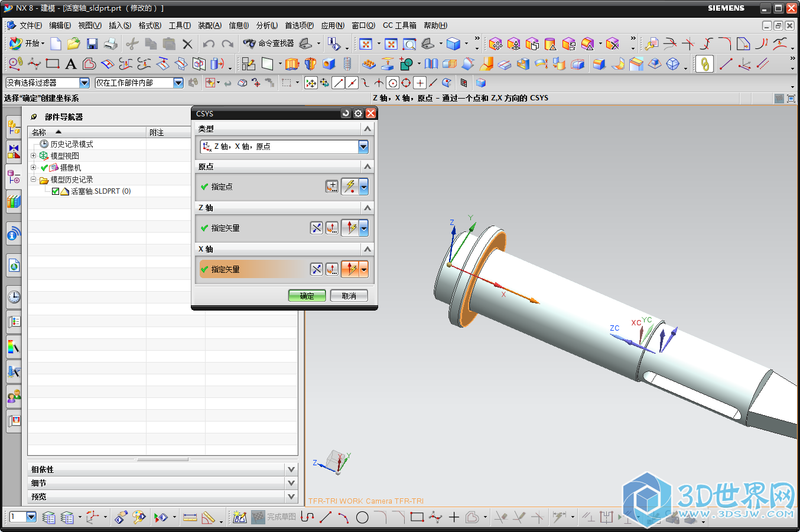
Task: Open the Part Navigator sidebar tab icon
Action: click(14, 177)
